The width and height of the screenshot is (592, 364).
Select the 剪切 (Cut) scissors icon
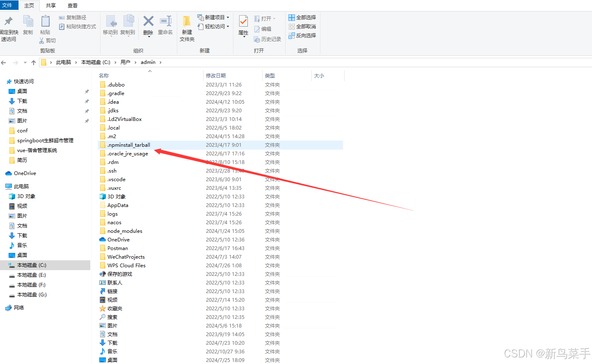point(41,40)
